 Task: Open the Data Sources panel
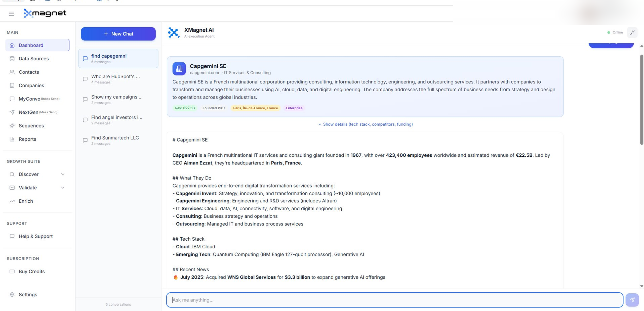pos(33,59)
